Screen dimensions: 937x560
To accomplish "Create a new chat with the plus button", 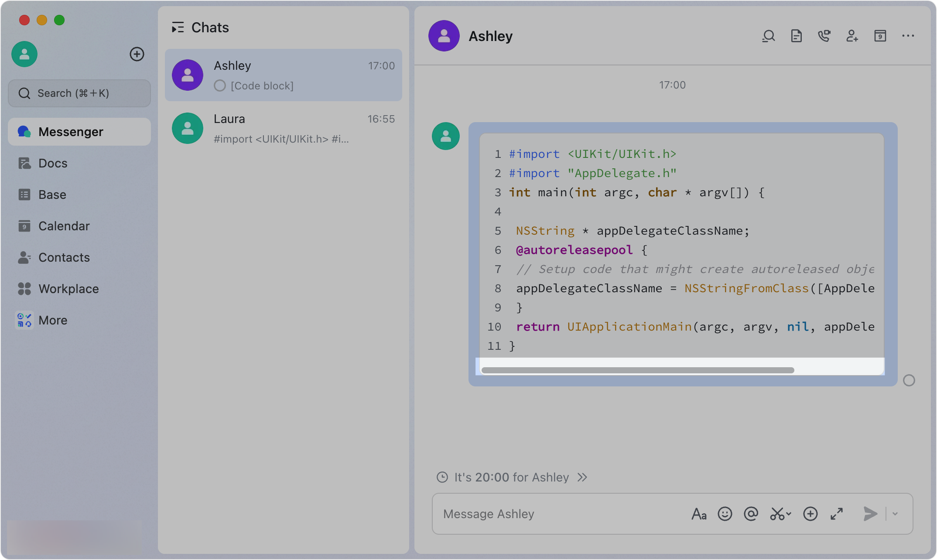I will click(137, 54).
